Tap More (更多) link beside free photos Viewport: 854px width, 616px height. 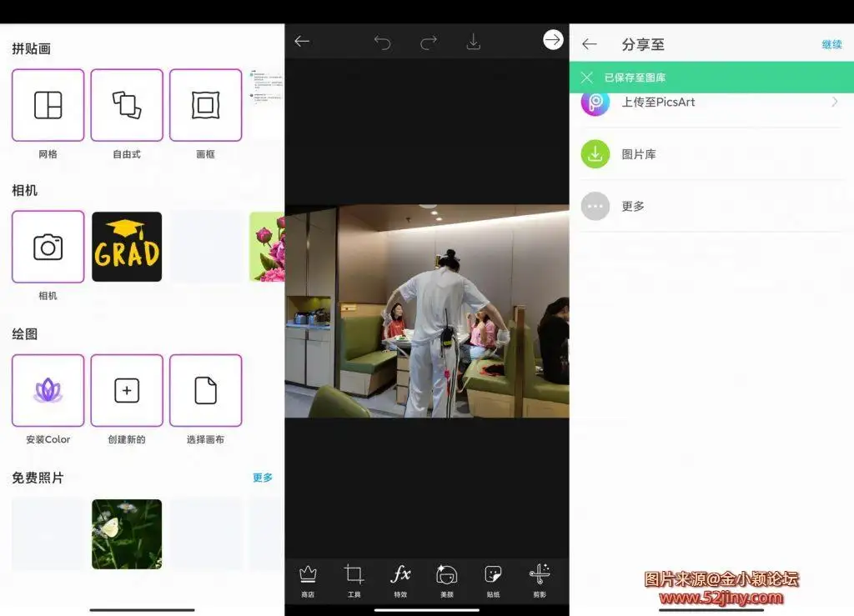[263, 478]
